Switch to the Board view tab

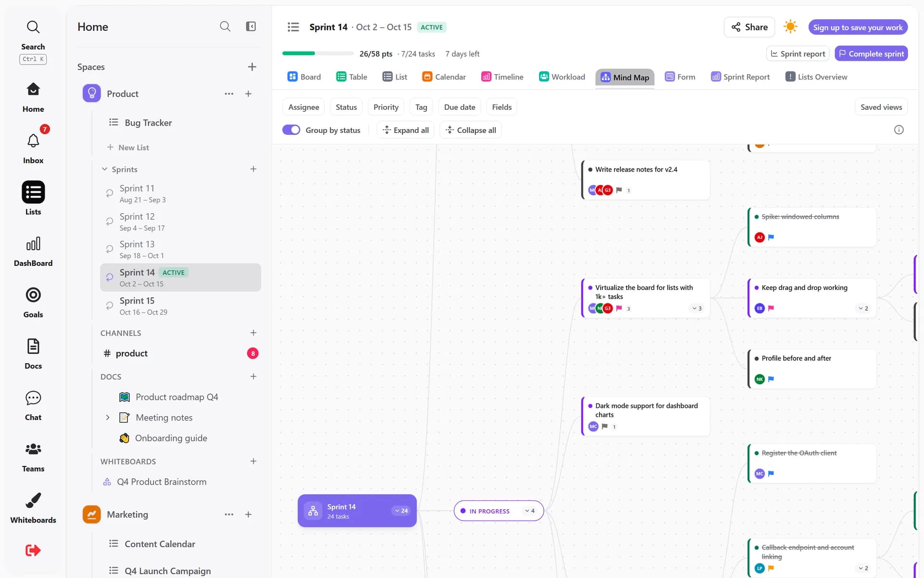click(304, 77)
